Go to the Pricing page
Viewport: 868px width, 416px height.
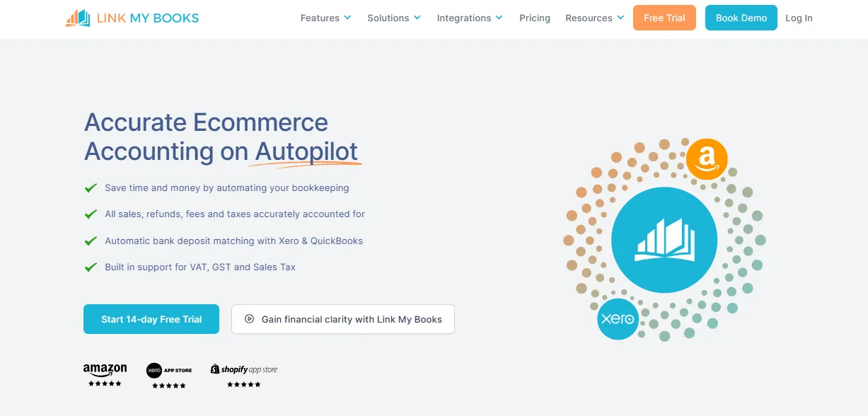pyautogui.click(x=535, y=18)
